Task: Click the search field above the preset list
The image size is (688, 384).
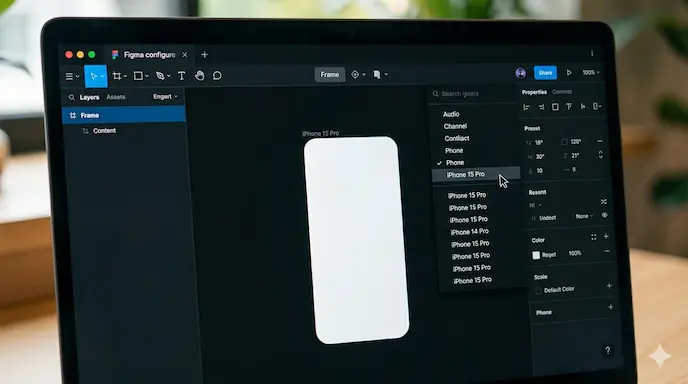Action: [x=472, y=94]
